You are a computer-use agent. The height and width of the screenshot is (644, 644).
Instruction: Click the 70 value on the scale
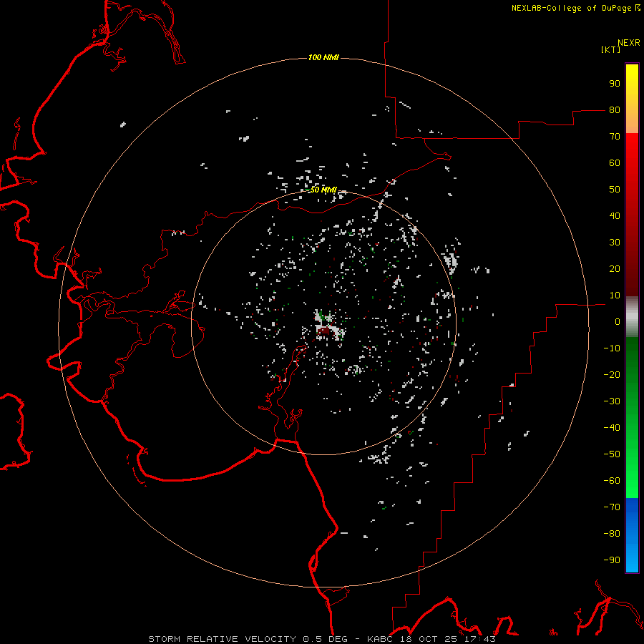615,137
